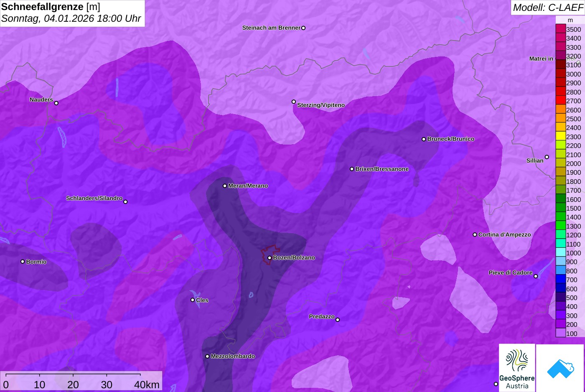Viewport: 585px width, 392px height.
Task: Click the 3500 m legend color swatch
Action: tap(561, 29)
